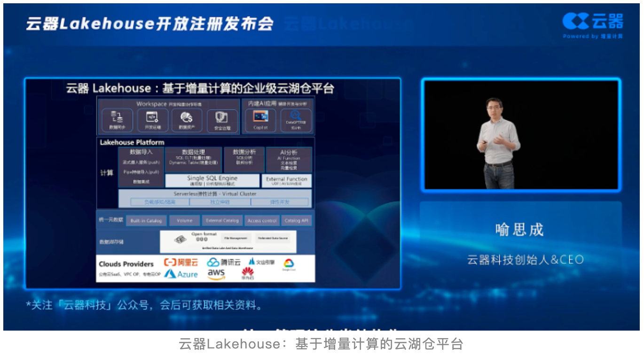
Task: Select the 阿里云 Alibaba Cloud logo
Action: point(181,262)
